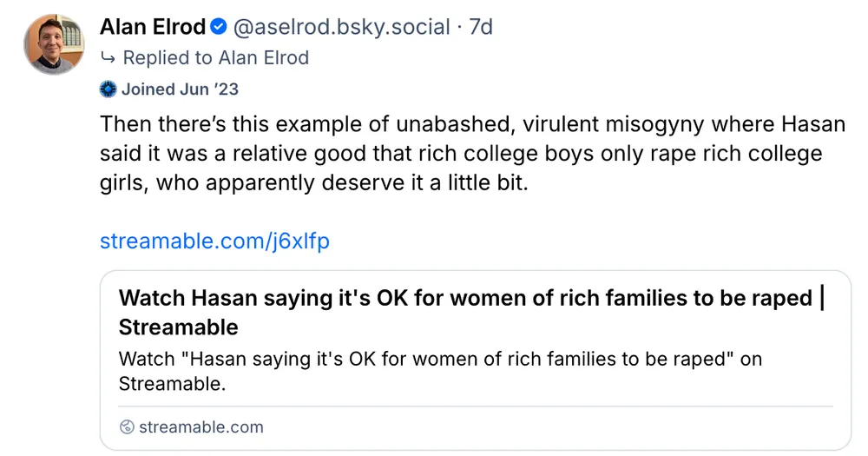Viewport: 868px width, 456px height.
Task: Open the "Alan Elrod" display name in the header
Action: (153, 28)
